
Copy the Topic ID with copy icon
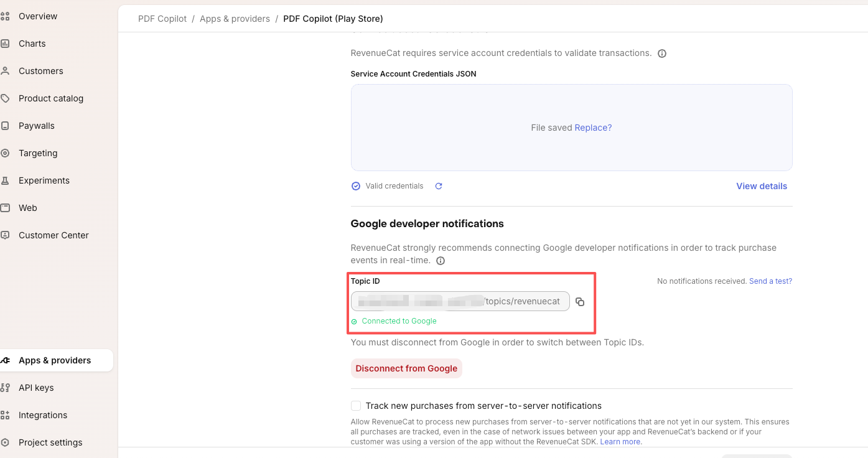[x=580, y=302]
